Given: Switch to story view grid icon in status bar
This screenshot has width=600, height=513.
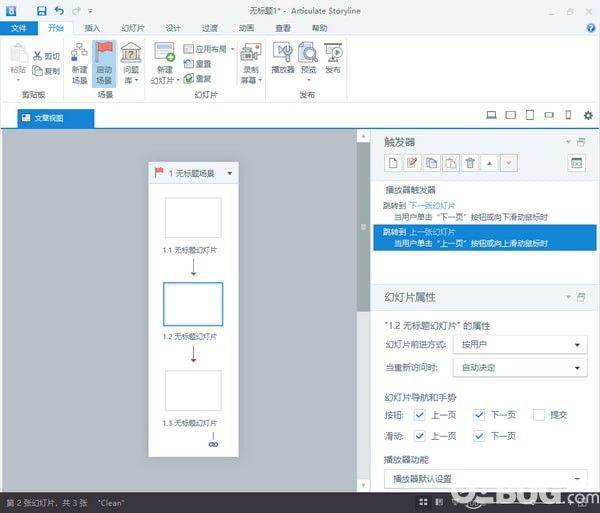Looking at the screenshot, I should tap(423, 502).
